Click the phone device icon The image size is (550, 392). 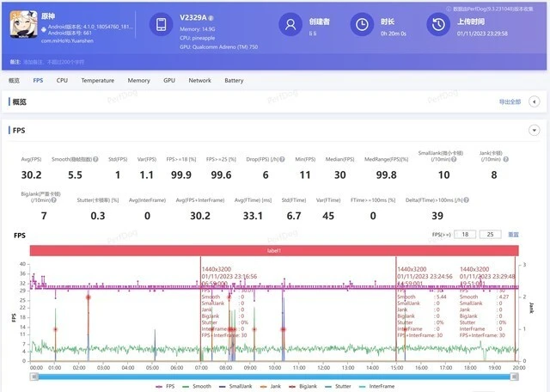coord(162,26)
